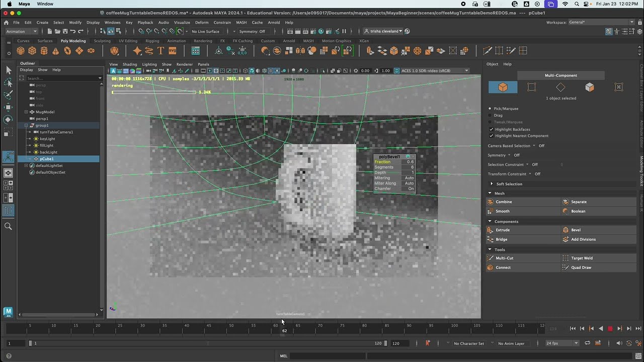
Task: Choose object selection cube in Modeling Toolkit
Action: [503, 87]
